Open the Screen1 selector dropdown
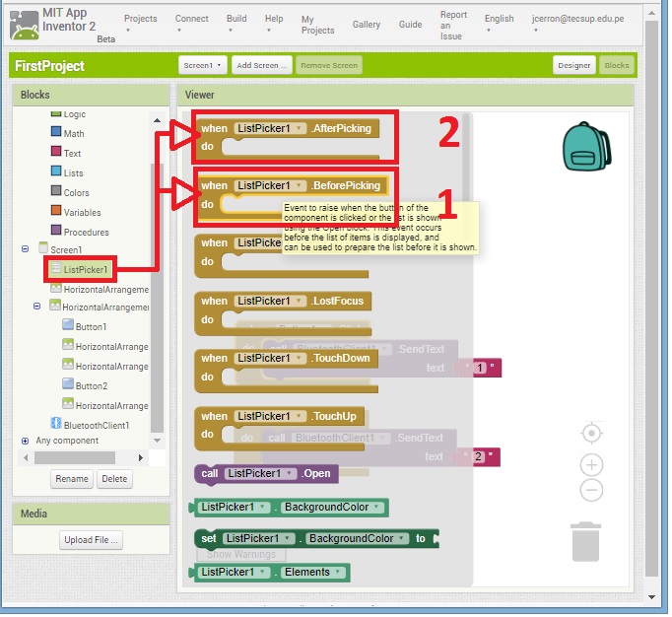This screenshot has width=672, height=617. click(202, 66)
